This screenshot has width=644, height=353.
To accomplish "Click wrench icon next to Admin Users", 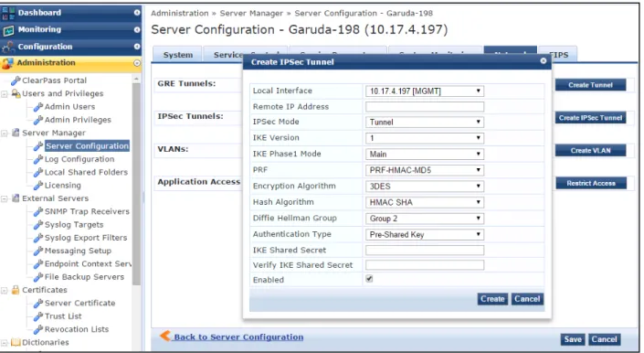I will 38,107.
